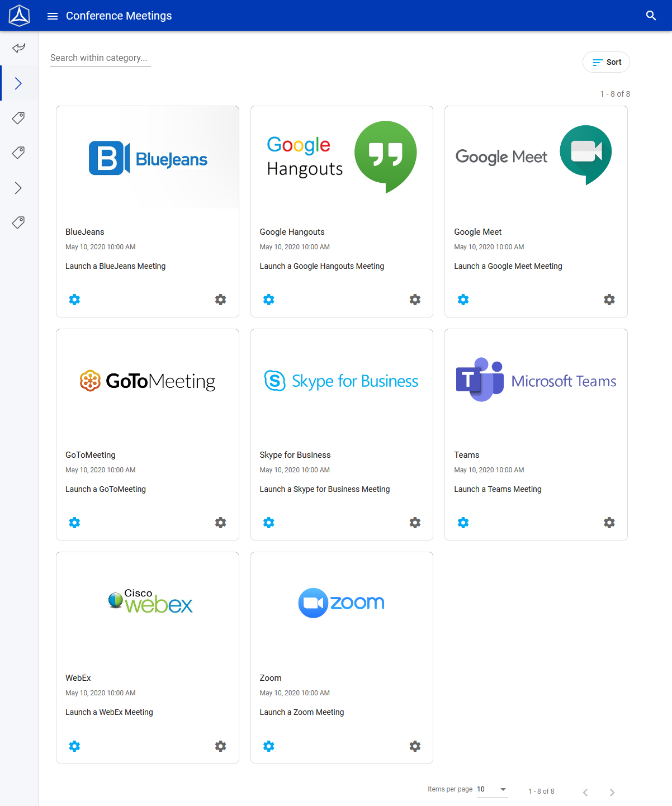Click the blue gear on BlueJeans card

pos(74,300)
